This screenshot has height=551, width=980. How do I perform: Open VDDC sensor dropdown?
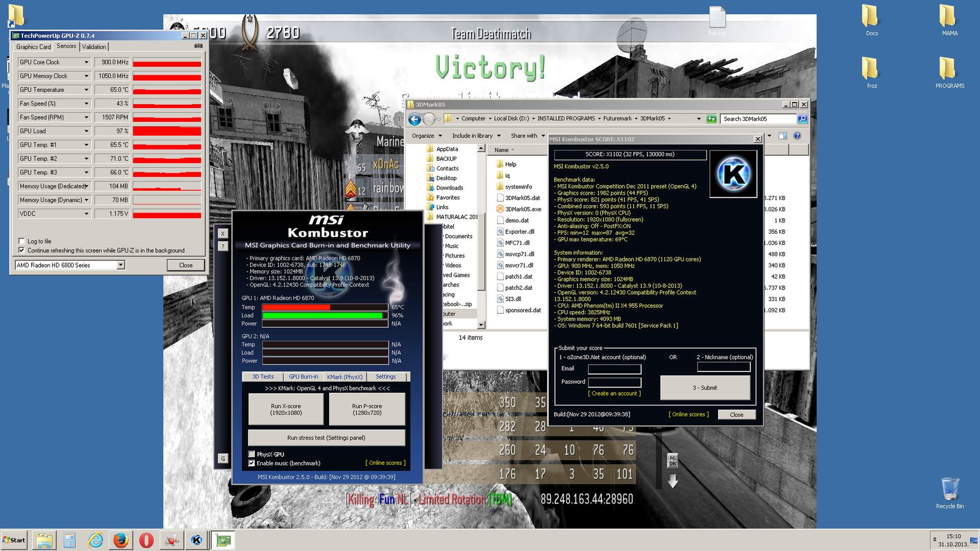pyautogui.click(x=86, y=214)
